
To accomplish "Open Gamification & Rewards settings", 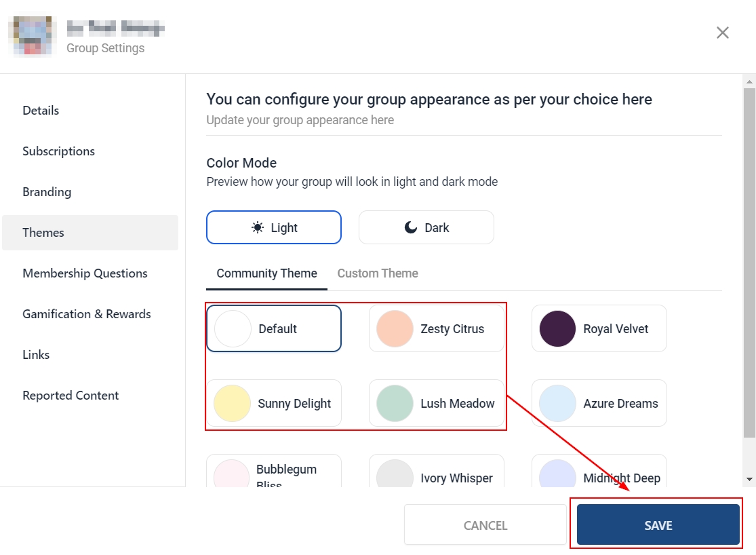I will (x=87, y=314).
